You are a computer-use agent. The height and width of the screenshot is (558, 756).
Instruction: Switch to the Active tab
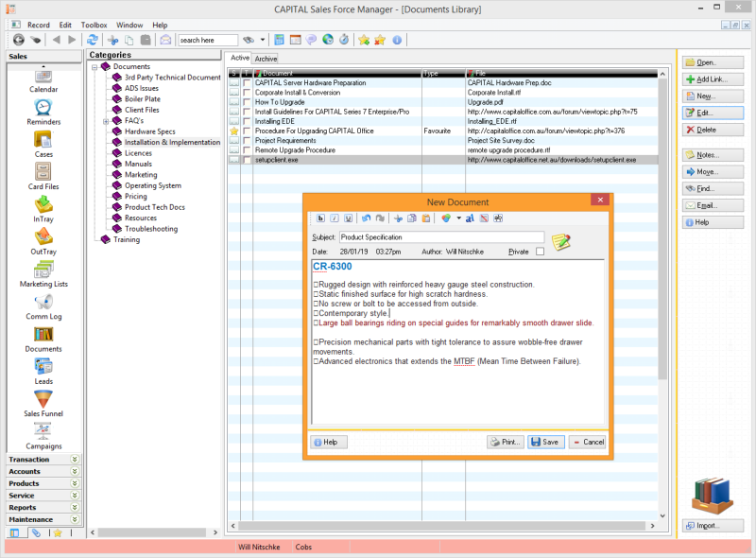coord(240,58)
